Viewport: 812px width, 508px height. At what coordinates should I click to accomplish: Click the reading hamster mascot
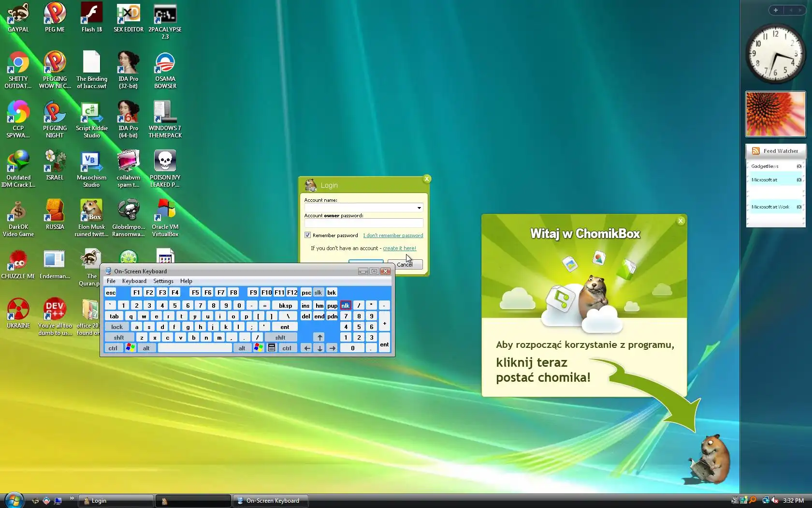click(x=709, y=459)
